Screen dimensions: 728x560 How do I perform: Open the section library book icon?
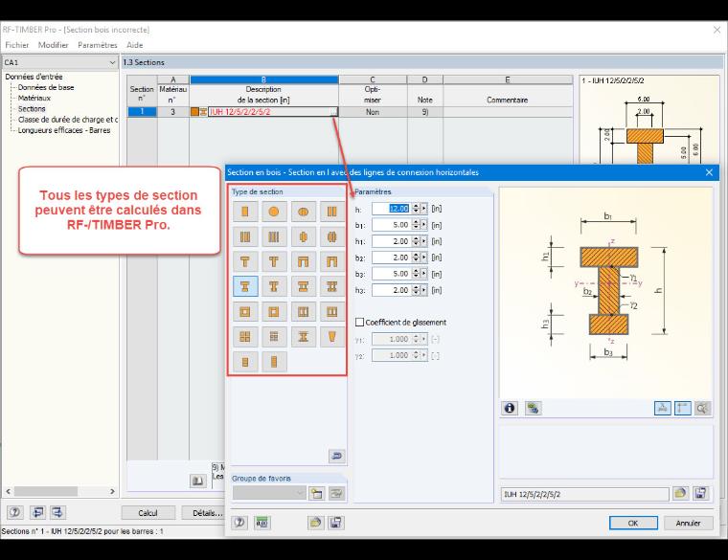click(198, 481)
